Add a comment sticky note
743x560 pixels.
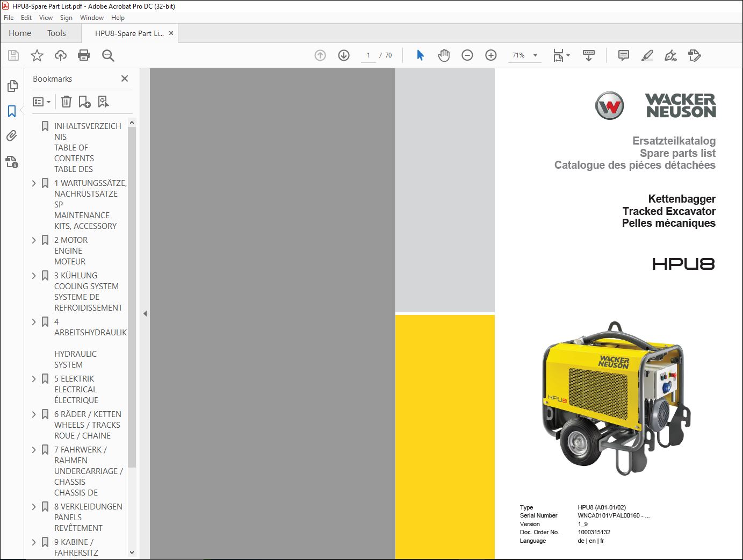(x=624, y=55)
